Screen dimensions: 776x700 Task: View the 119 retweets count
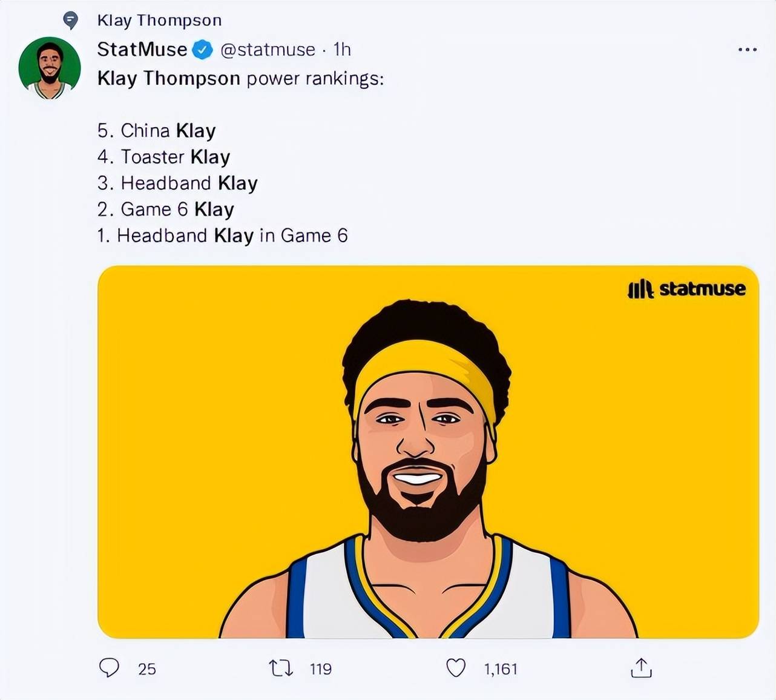[321, 669]
